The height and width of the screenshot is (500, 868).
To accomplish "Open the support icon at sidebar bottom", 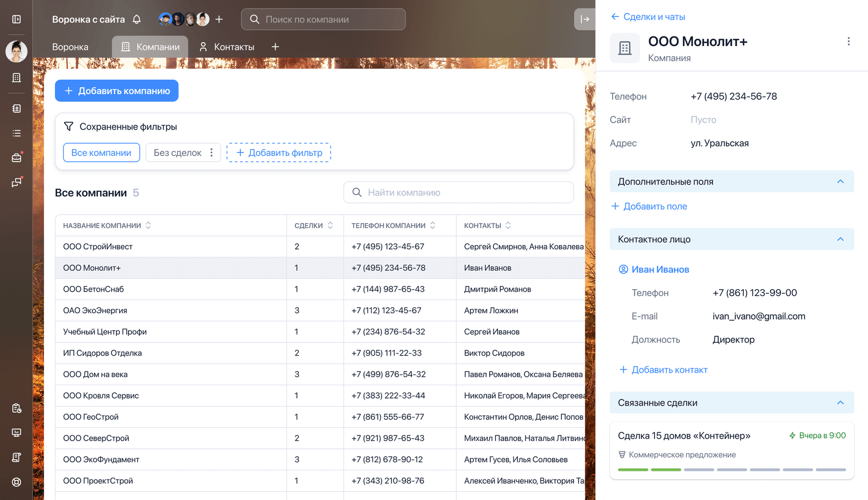I will coord(16,482).
